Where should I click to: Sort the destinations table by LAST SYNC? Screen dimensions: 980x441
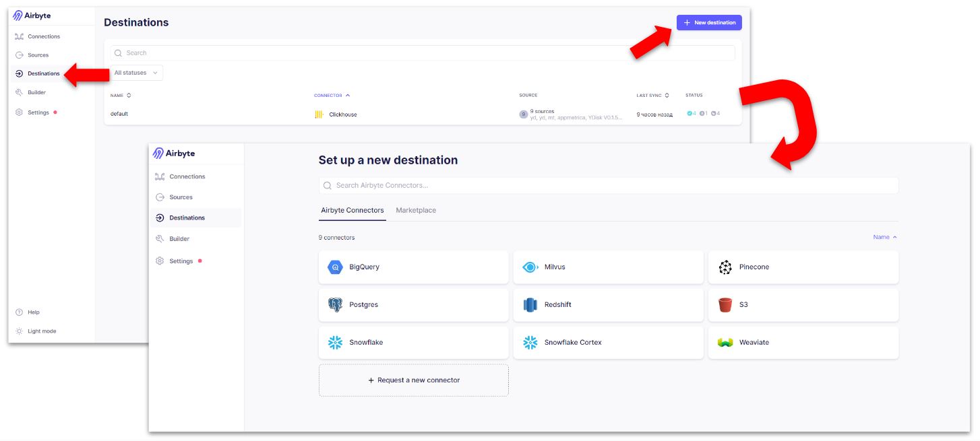coord(652,96)
